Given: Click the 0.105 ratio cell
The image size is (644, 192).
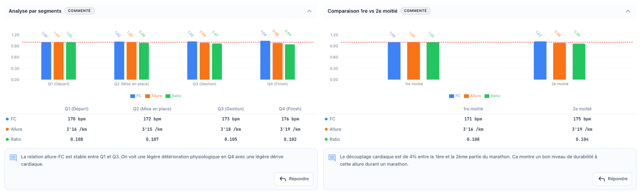Looking at the screenshot, I should pyautogui.click(x=231, y=139).
